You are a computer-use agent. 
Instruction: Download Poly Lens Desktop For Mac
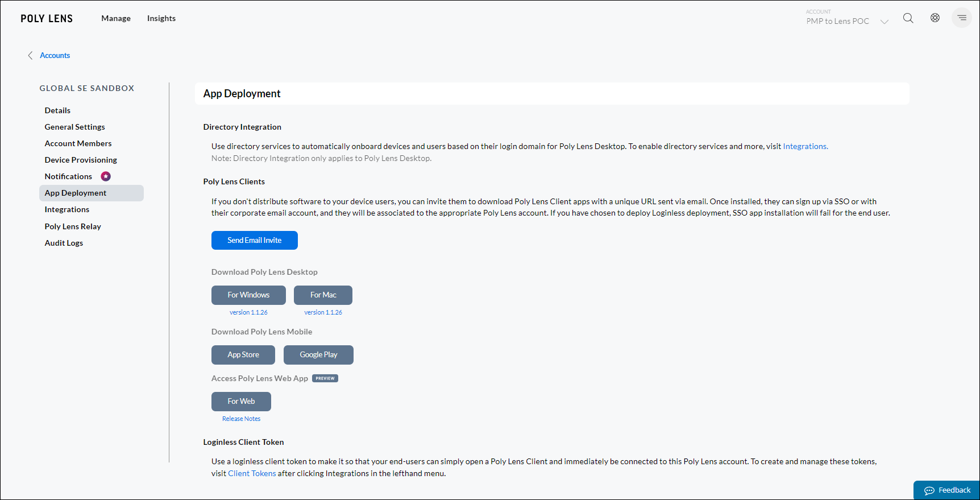(323, 295)
